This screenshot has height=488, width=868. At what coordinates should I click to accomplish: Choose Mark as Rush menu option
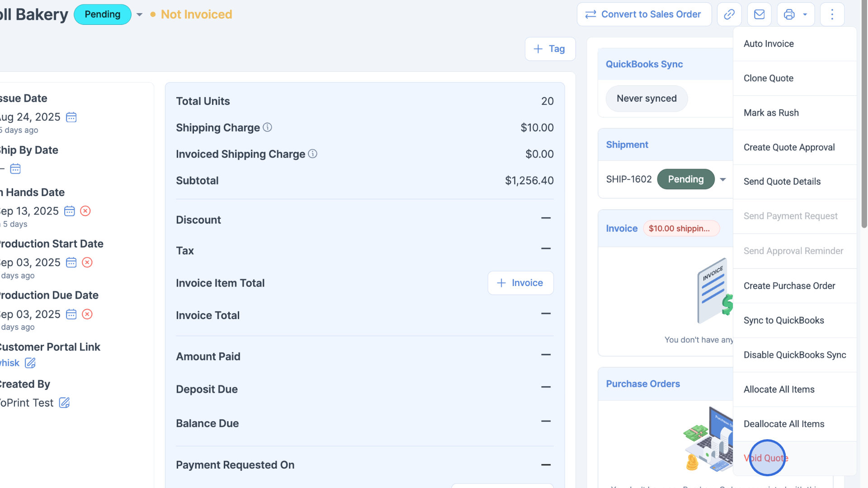coord(771,113)
